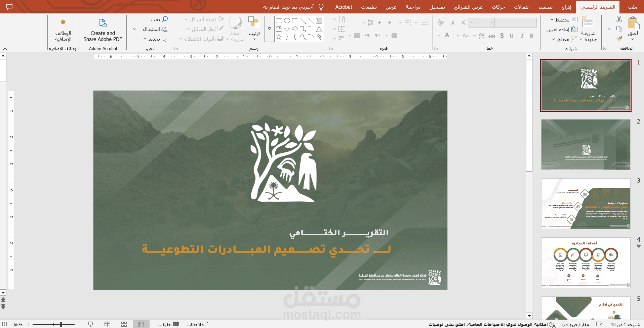This screenshot has width=644, height=328.
Task: Switch to Slide Sorter view icon
Action: [124, 324]
